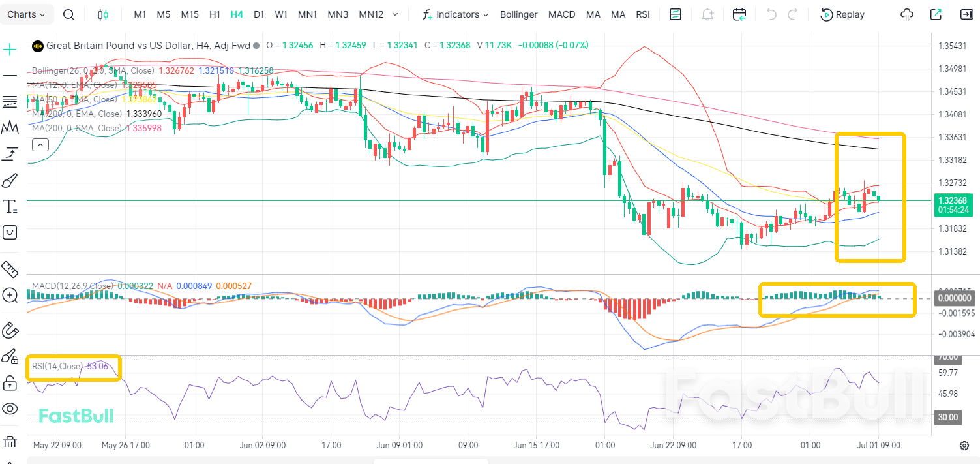
Task: Open the emoji sticker tool
Action: click(x=10, y=232)
